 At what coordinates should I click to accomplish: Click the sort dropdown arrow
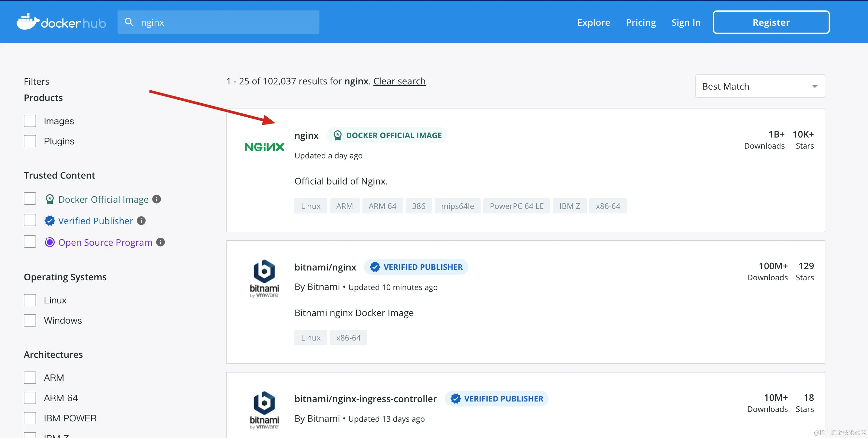(814, 86)
